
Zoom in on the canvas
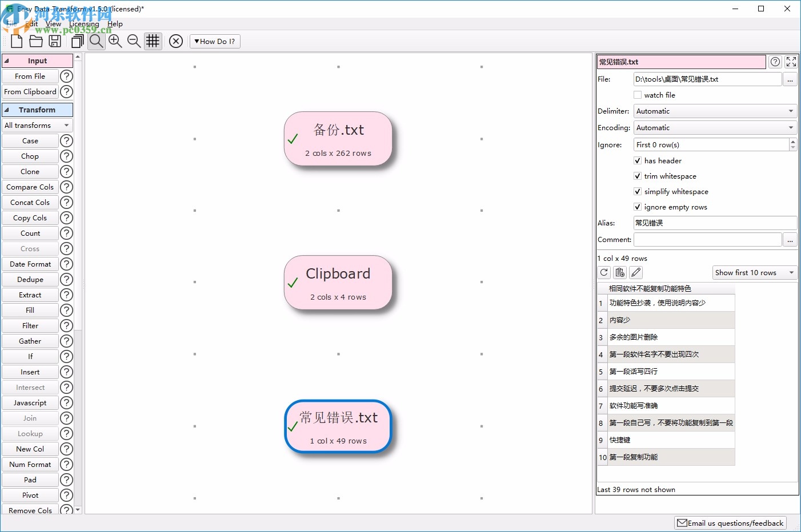tap(115, 41)
